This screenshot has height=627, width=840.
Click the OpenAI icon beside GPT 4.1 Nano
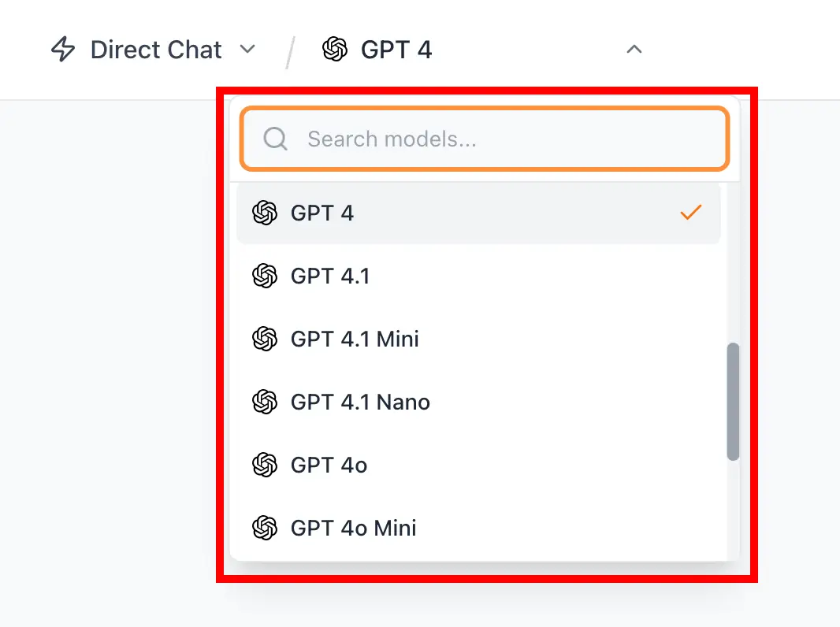[265, 402]
